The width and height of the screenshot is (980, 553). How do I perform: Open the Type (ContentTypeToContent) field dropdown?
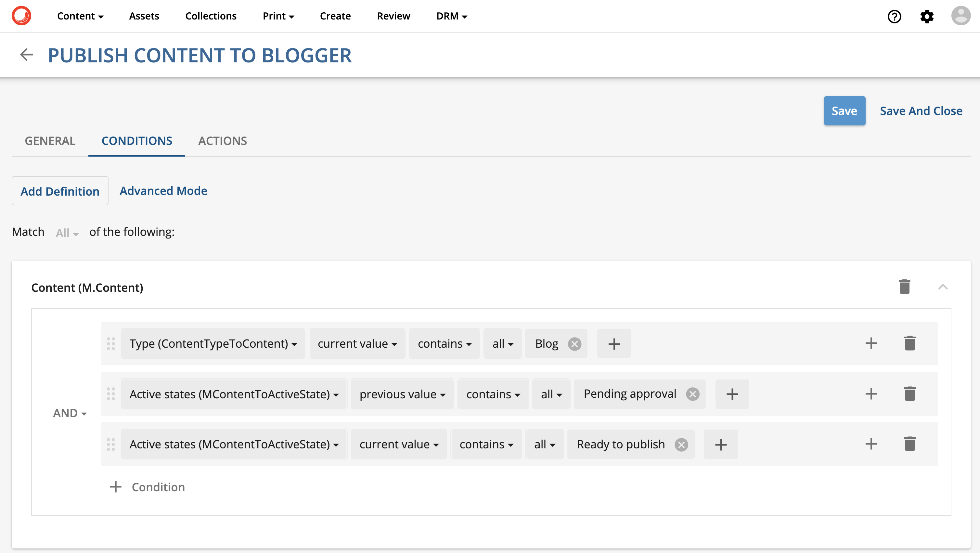[x=213, y=343]
